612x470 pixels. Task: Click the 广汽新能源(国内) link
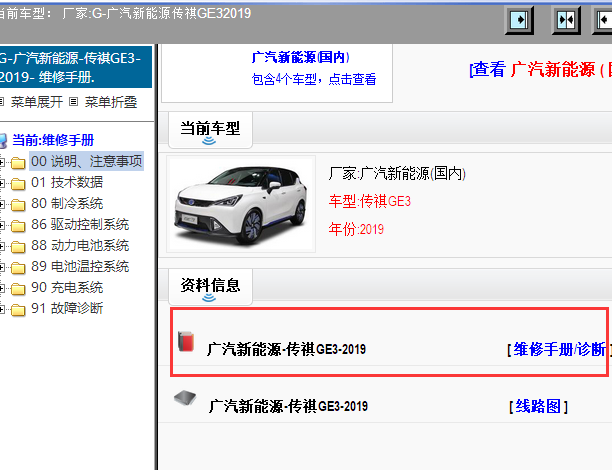tap(301, 57)
